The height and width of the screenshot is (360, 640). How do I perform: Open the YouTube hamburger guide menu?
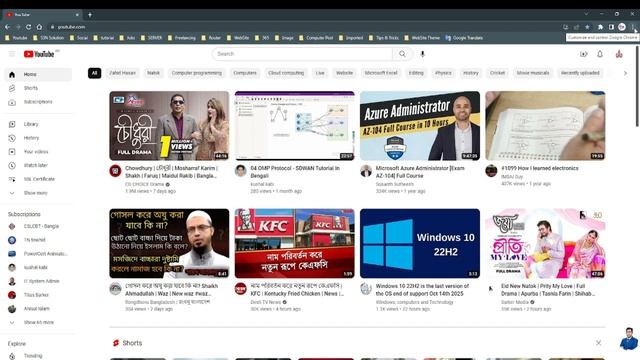pyautogui.click(x=12, y=54)
